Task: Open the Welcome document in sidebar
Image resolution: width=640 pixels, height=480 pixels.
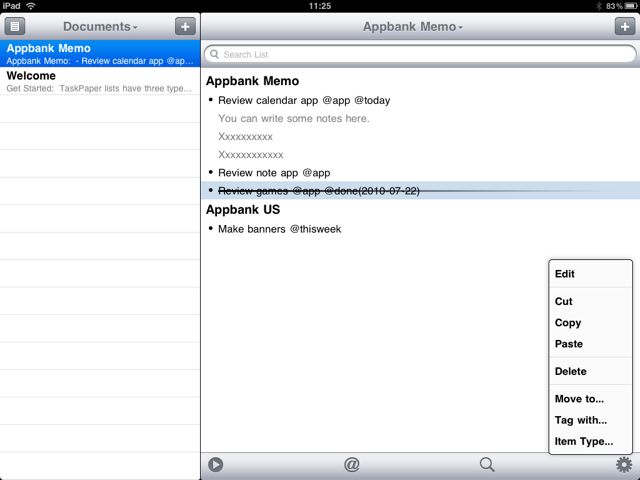Action: point(100,81)
